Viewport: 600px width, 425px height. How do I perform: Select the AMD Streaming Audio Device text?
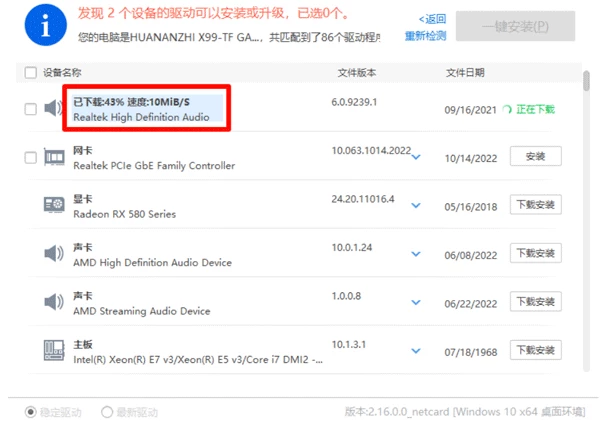[x=142, y=311]
